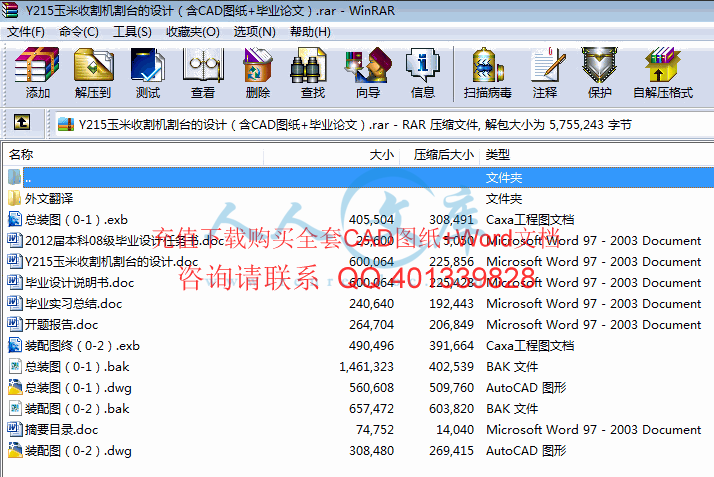Select file 开题报告.doc
Screen dimensions: 714x477
61,325
